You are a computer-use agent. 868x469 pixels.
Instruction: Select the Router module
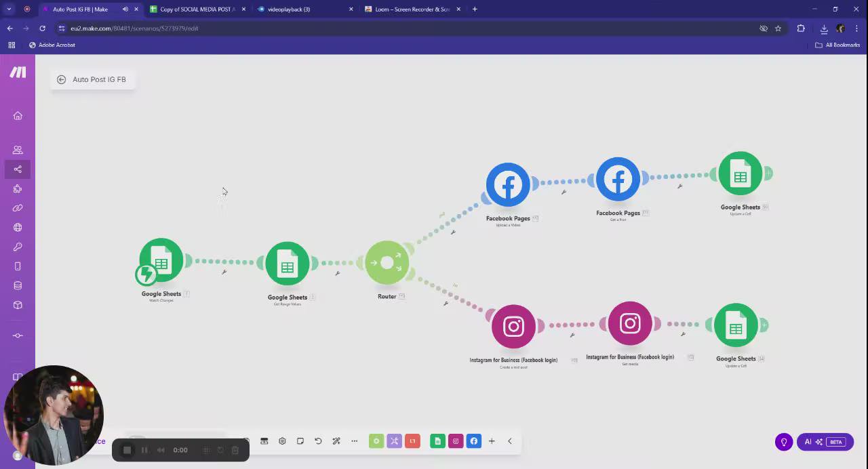click(x=387, y=262)
